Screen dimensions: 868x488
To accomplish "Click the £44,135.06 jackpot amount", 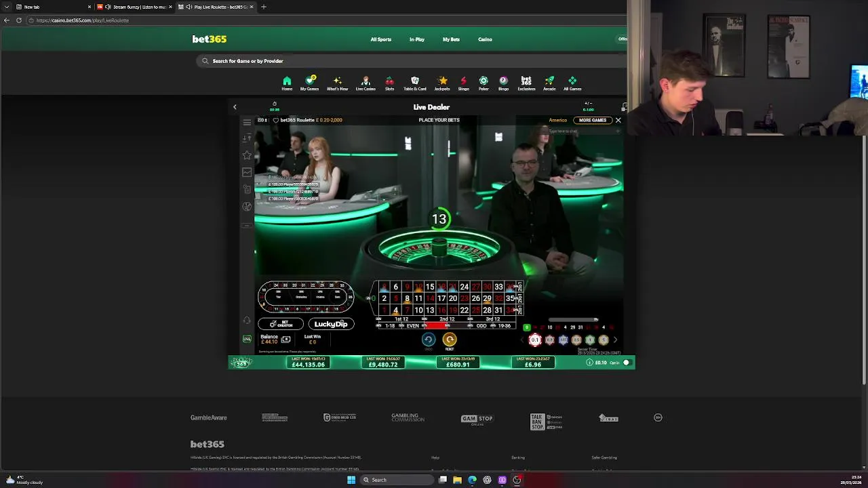I will [309, 365].
